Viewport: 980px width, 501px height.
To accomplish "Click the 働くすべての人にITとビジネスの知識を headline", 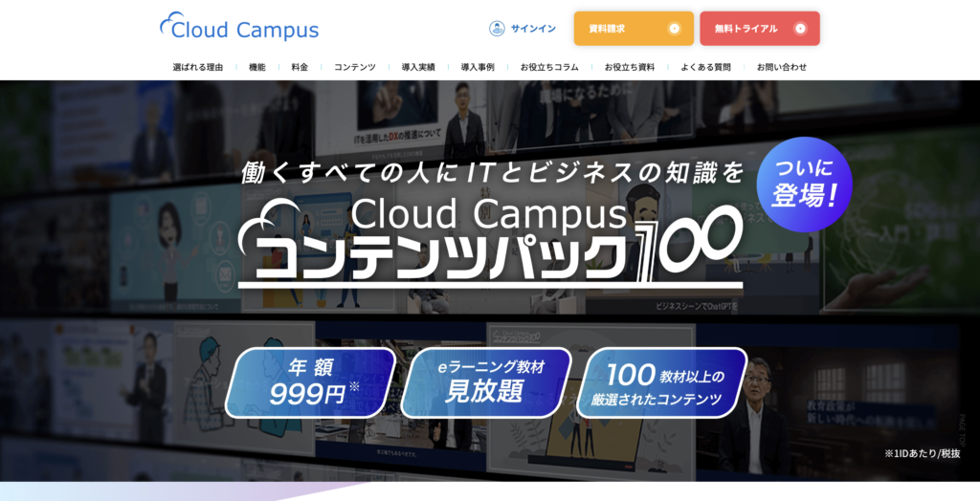I will point(493,172).
